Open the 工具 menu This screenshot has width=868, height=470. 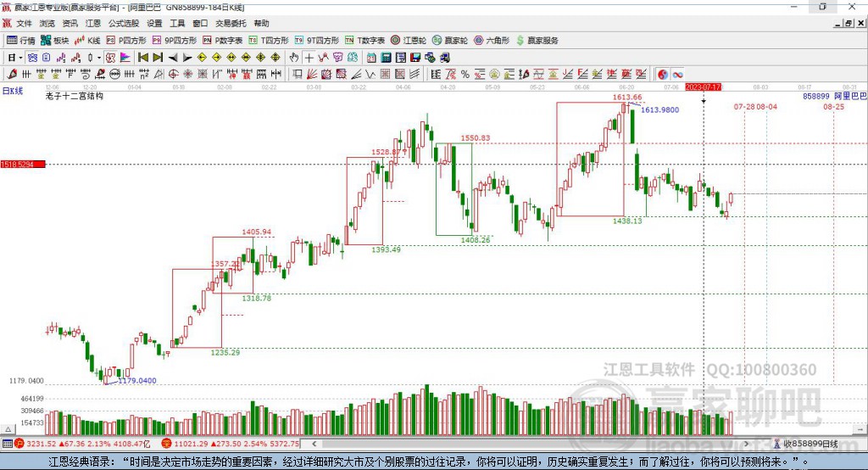click(x=177, y=23)
